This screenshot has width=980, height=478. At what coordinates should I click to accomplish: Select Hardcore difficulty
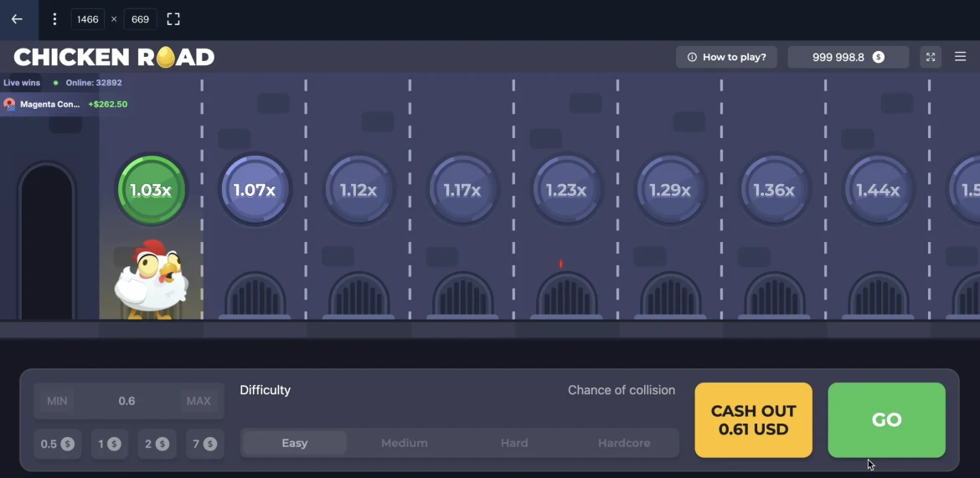point(624,443)
